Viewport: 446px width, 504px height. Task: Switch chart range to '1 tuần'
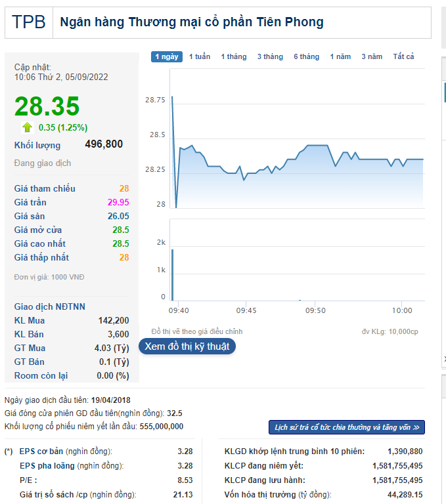(x=200, y=57)
